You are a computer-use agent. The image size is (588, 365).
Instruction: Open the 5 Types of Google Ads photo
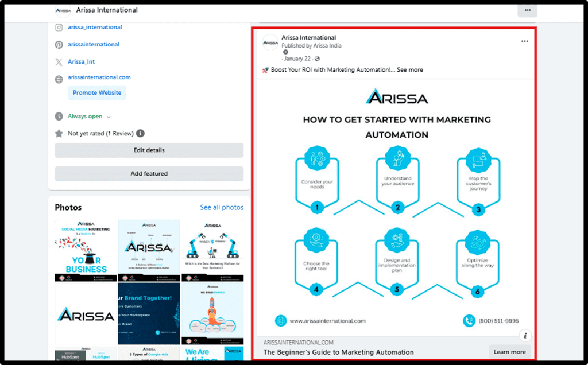[x=149, y=354]
